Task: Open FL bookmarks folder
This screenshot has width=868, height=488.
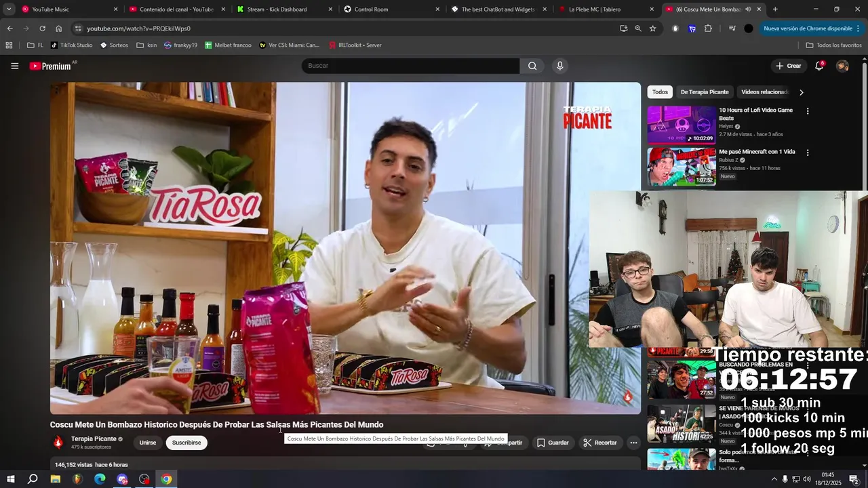Action: coord(35,45)
